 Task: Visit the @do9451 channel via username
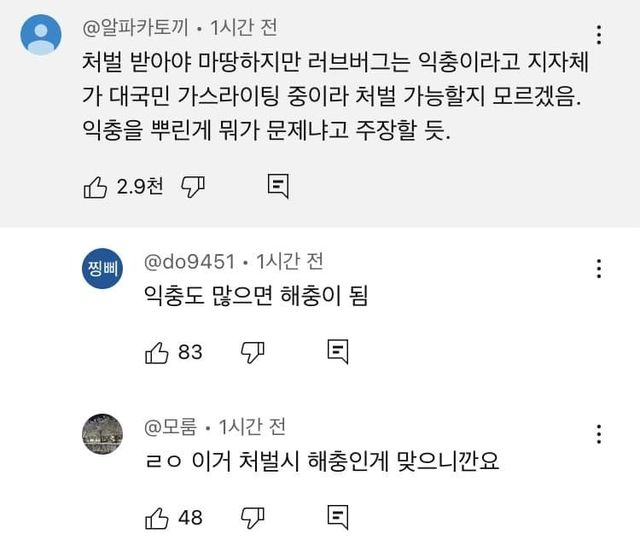point(190,261)
